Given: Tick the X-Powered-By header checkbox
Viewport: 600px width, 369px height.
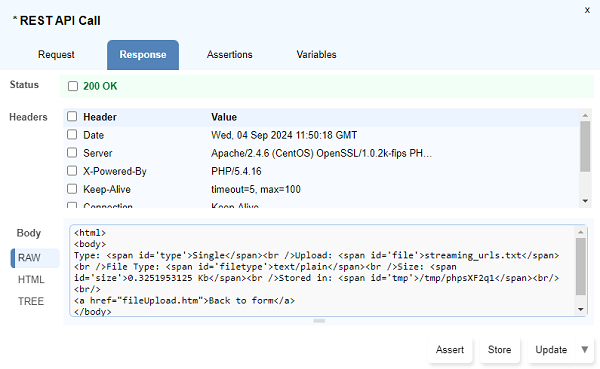Looking at the screenshot, I should [72, 171].
